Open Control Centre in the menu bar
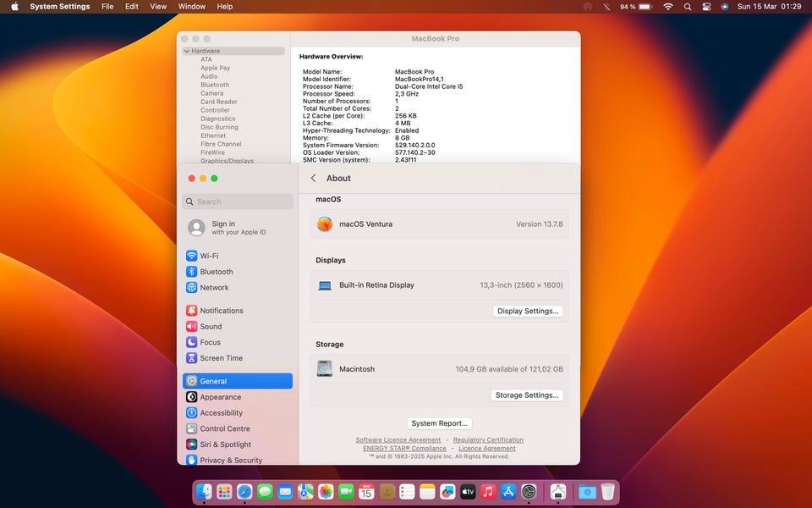812x508 pixels. point(706,7)
